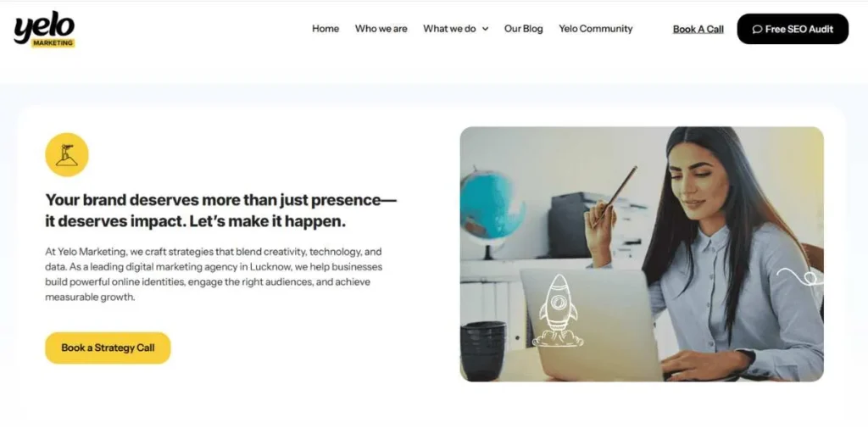Click the white rocket doodle on laptop
This screenshot has width=868, height=434.
pyautogui.click(x=558, y=311)
